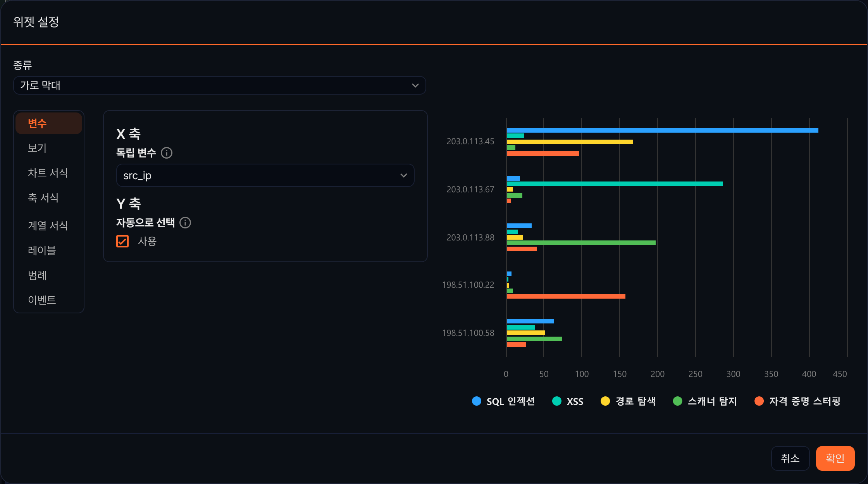Toggle the 스캐너 탐지 legend swatch
Image resolution: width=868 pixels, height=484 pixels.
[x=678, y=401]
